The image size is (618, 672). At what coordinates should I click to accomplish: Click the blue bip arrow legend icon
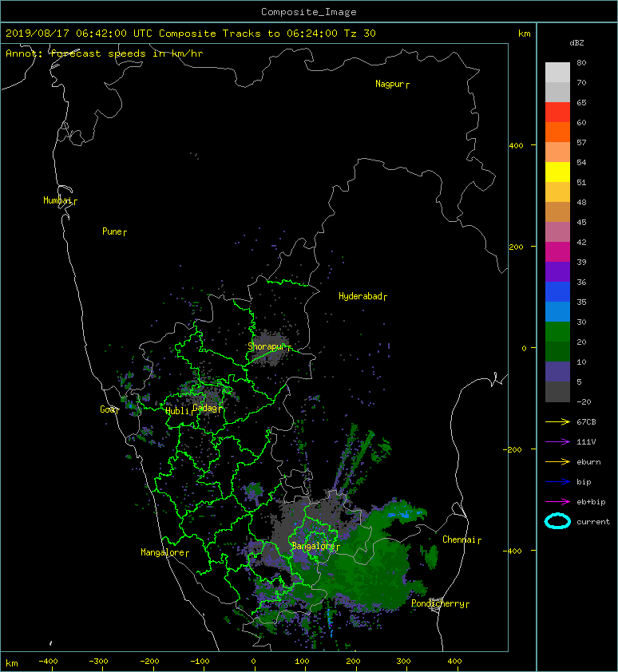[557, 482]
